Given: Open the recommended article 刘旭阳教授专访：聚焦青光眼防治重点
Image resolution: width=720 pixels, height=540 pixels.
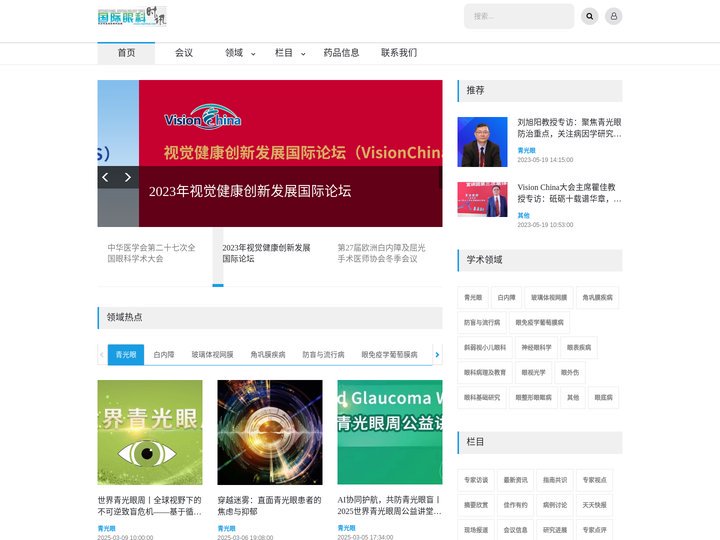Looking at the screenshot, I should [x=569, y=128].
